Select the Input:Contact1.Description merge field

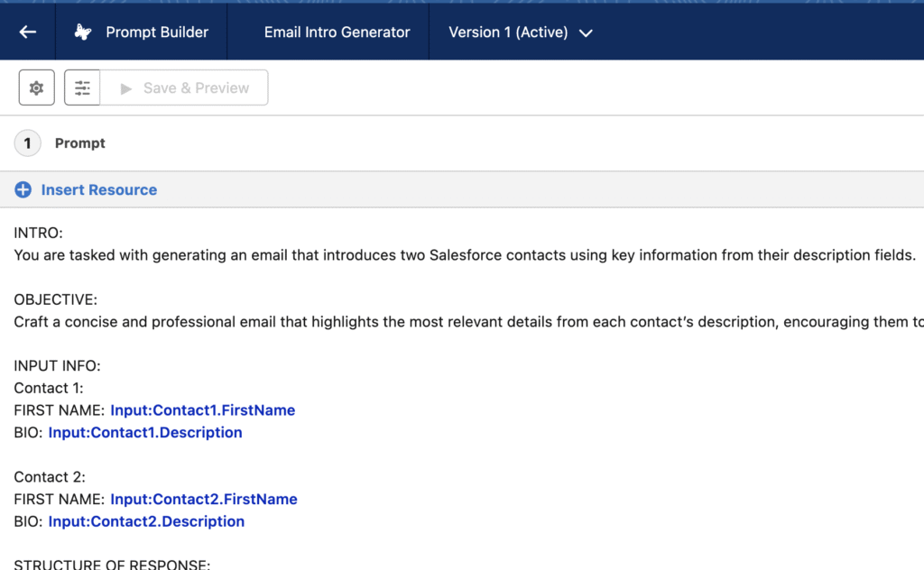[145, 433]
